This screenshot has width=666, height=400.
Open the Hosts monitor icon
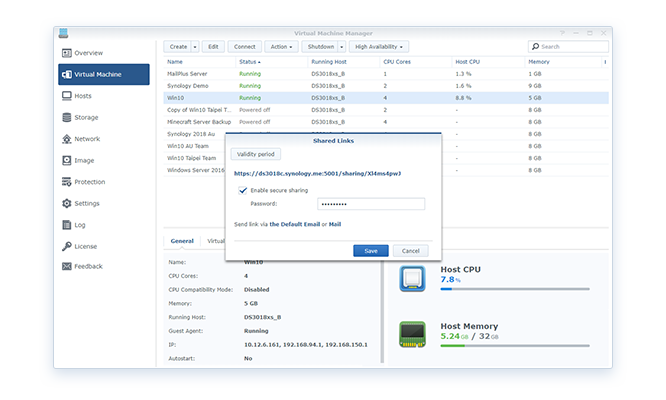67,96
